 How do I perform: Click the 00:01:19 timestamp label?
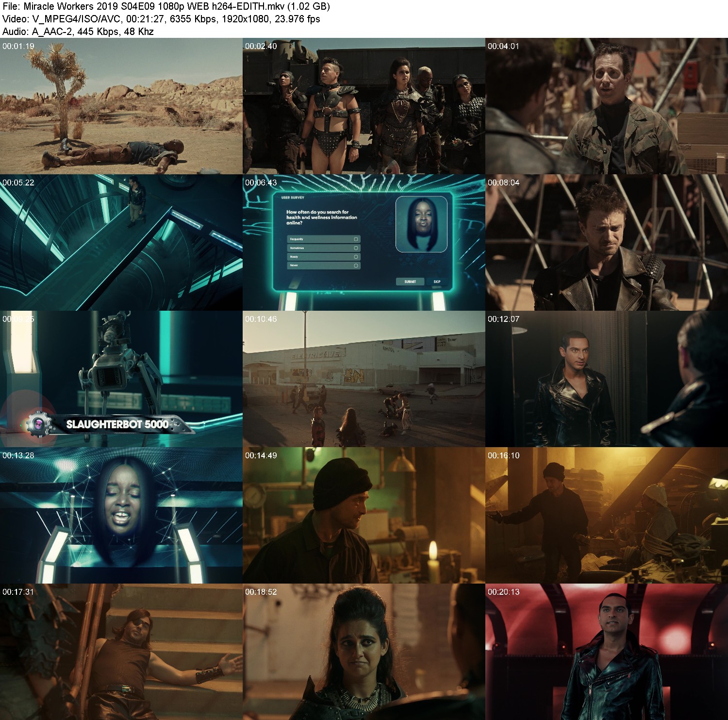(x=18, y=46)
